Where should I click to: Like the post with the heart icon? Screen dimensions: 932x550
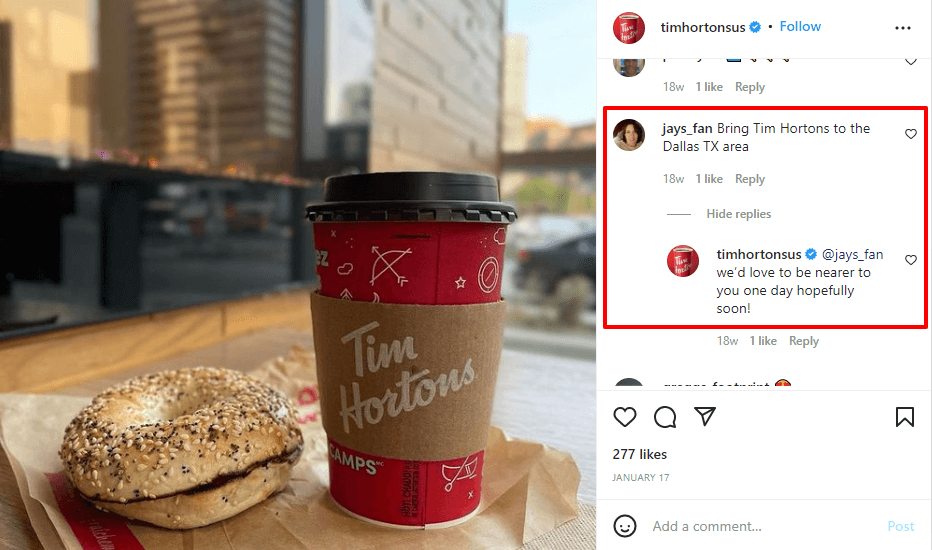(x=624, y=417)
